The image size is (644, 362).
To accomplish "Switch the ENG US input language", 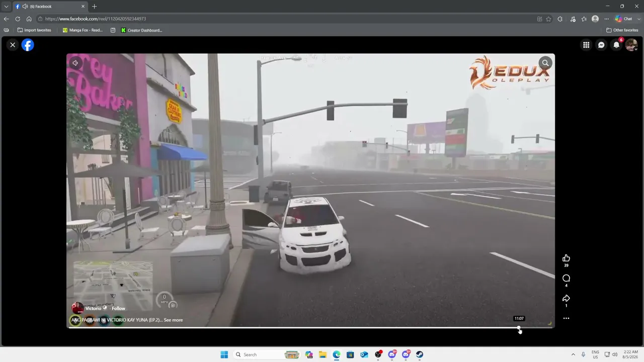I will (x=595, y=354).
